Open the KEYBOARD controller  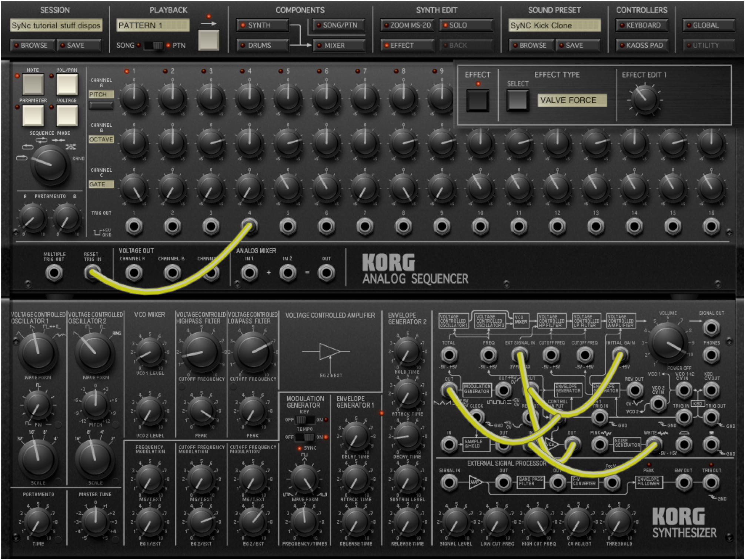642,25
